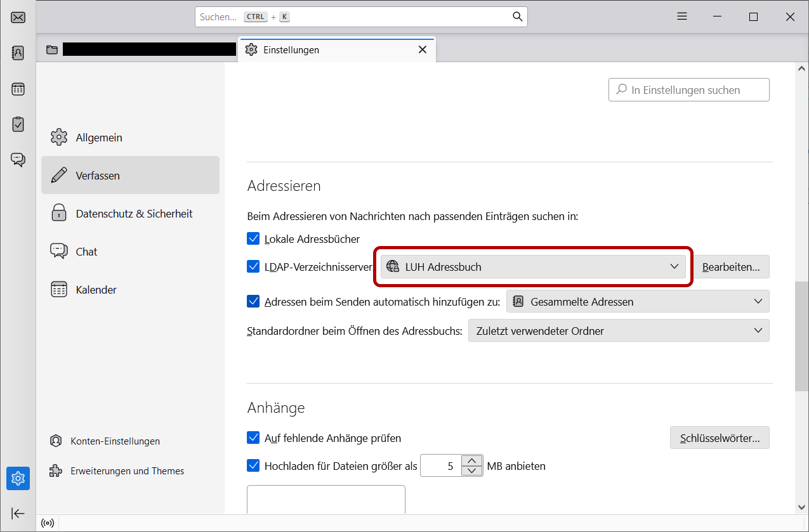
Task: Open the Verfassen settings category
Action: (131, 175)
